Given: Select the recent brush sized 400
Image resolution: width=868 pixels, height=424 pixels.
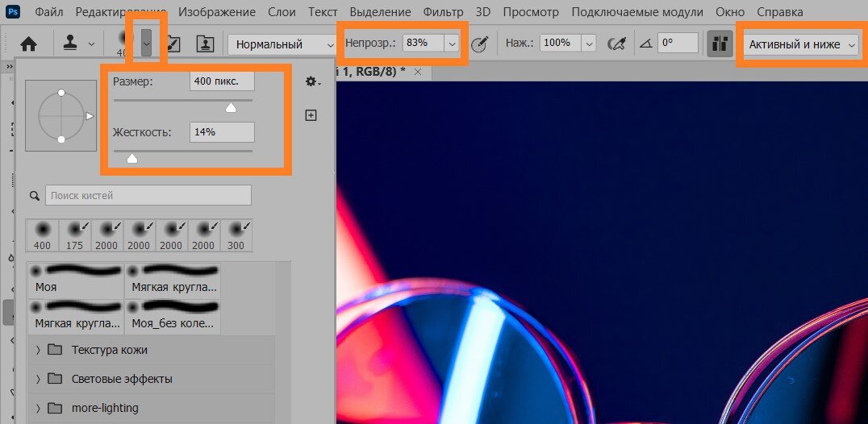Looking at the screenshot, I should [x=42, y=235].
